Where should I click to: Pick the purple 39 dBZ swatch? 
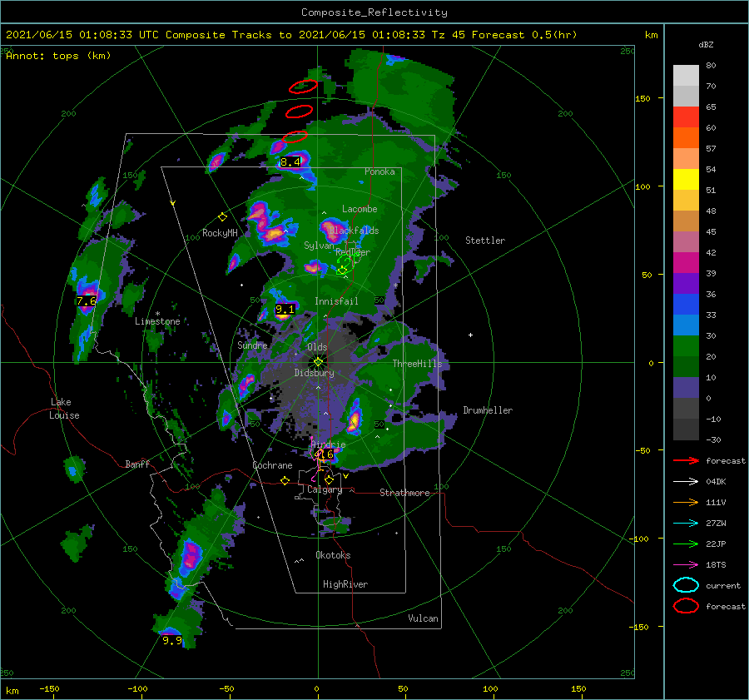coord(686,283)
